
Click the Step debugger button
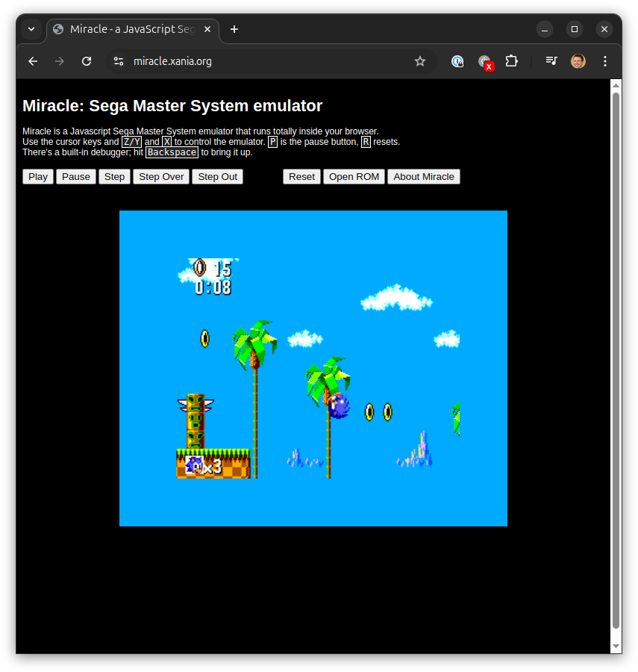pos(114,176)
